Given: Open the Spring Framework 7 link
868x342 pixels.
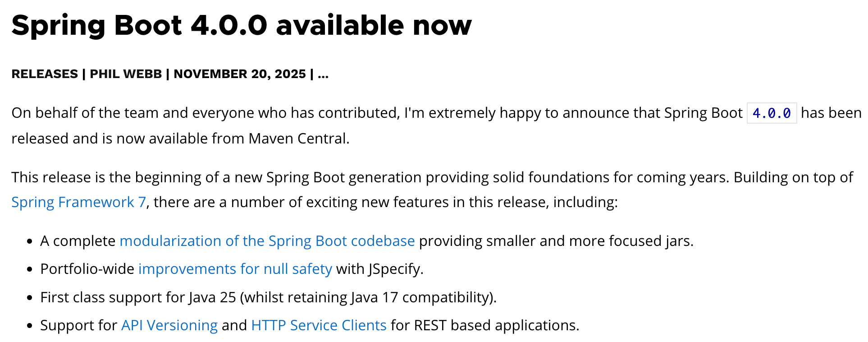Looking at the screenshot, I should tap(78, 202).
